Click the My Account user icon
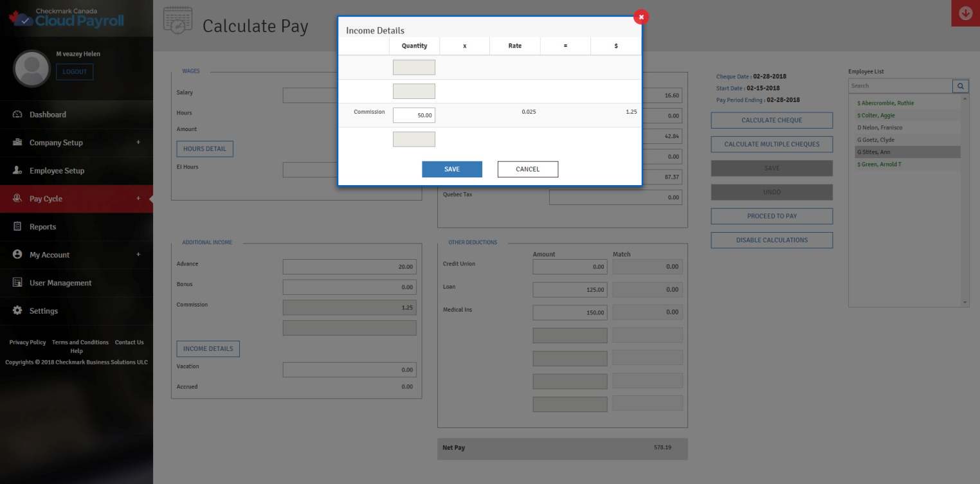Screen dimensions: 980x484 17,255
